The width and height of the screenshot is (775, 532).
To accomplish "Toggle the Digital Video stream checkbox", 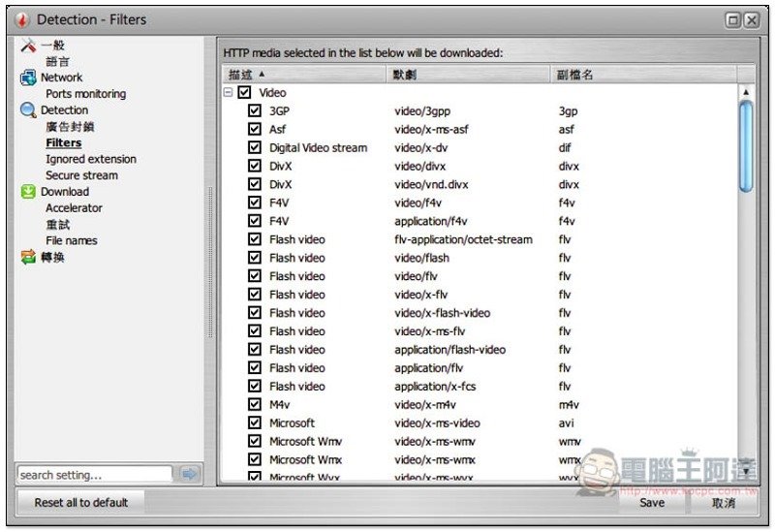I will point(255,148).
